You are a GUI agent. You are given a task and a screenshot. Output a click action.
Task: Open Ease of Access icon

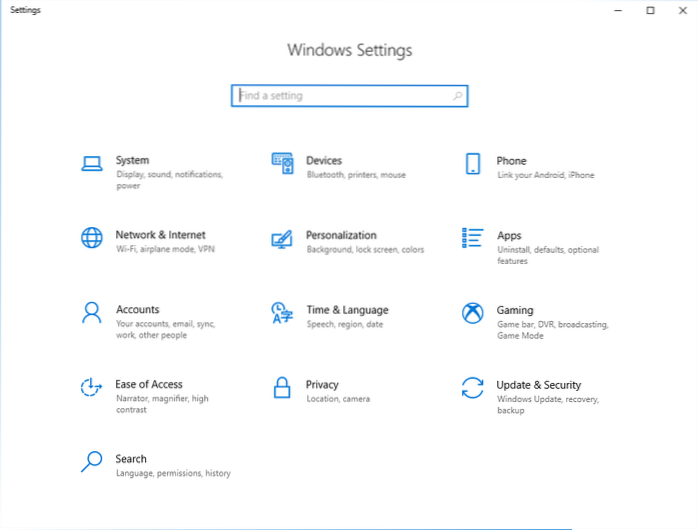click(92, 387)
